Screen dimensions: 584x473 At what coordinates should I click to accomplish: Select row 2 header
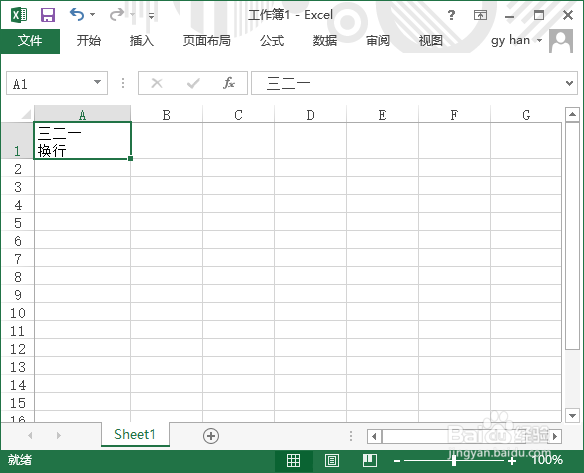click(17, 169)
